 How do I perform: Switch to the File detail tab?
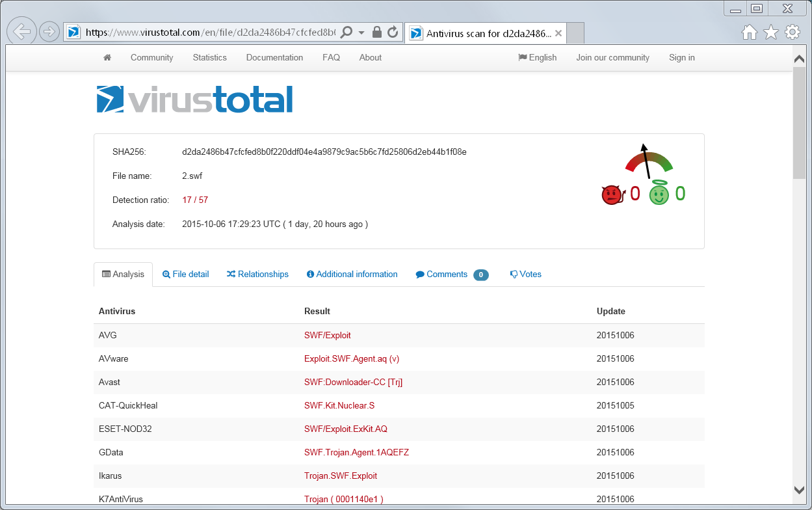(185, 274)
